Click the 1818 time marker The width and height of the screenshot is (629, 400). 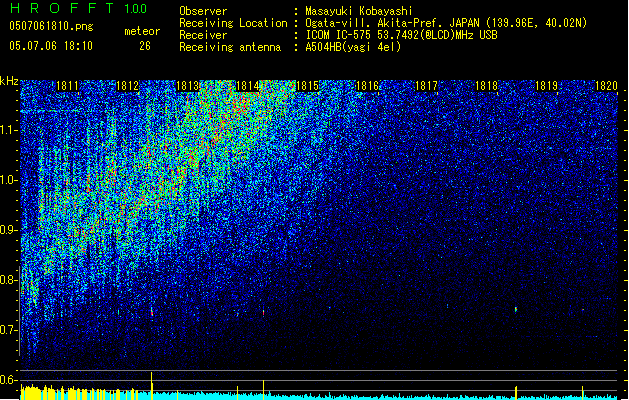pyautogui.click(x=487, y=85)
